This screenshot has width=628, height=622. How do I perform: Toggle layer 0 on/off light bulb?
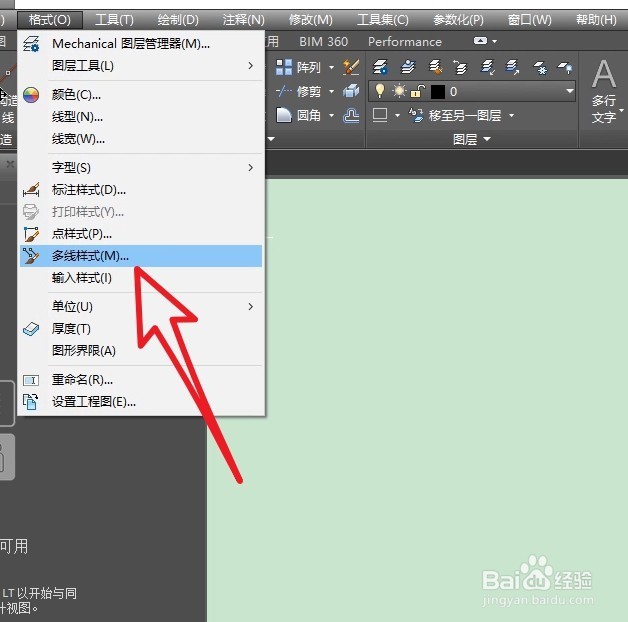tap(380, 91)
